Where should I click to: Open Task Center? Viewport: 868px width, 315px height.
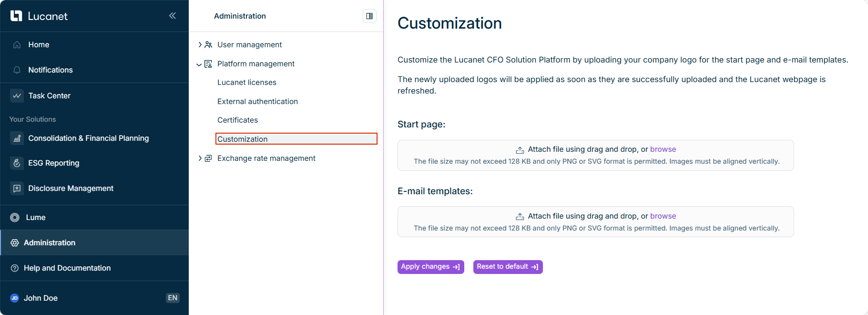coord(94,95)
